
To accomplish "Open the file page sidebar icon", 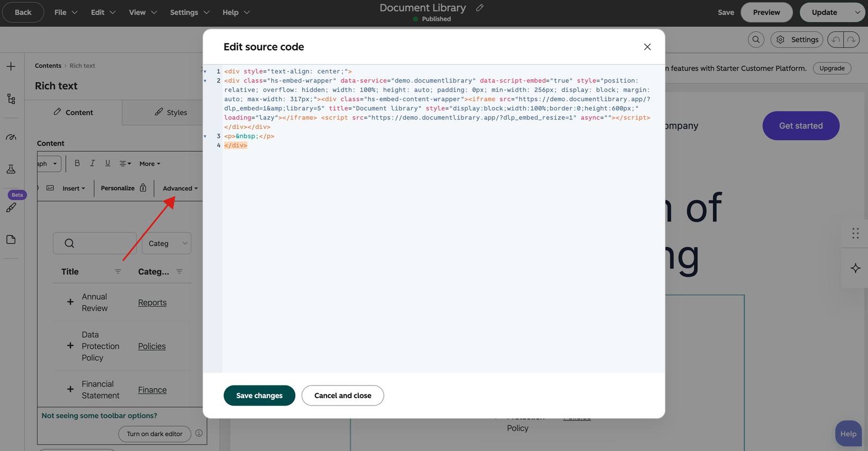I will (11, 240).
